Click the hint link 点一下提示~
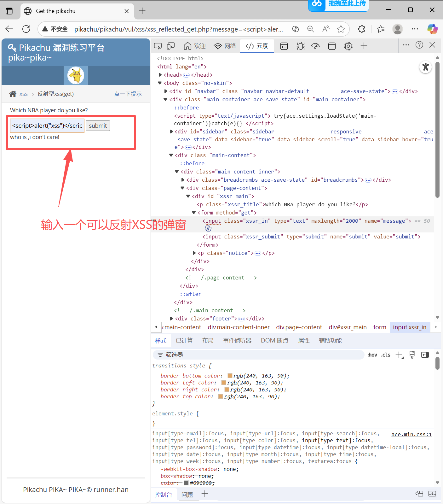443x504 pixels. (x=129, y=94)
